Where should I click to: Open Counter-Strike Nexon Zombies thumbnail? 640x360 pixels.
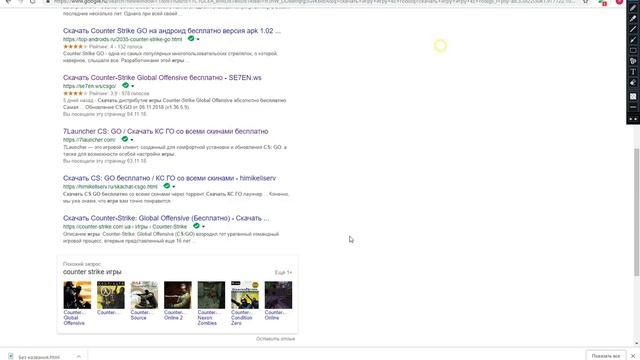(211, 295)
